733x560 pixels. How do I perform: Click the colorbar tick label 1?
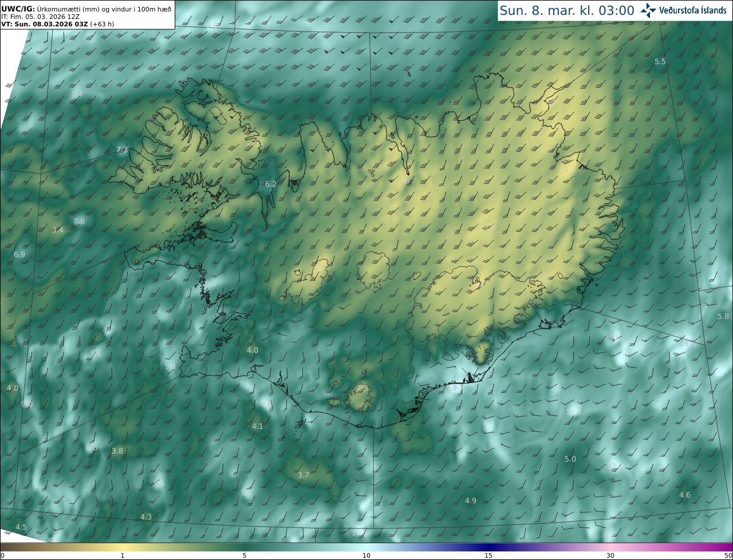(123, 555)
